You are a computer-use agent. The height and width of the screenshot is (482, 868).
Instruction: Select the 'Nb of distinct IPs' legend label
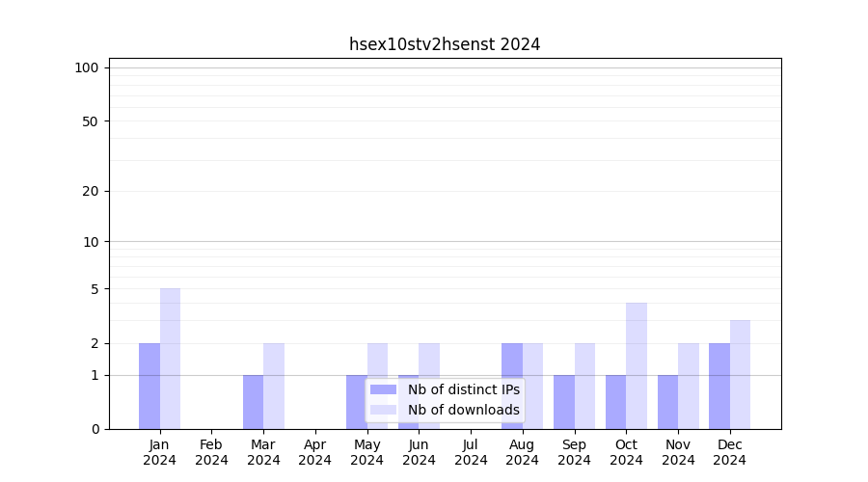(463, 389)
